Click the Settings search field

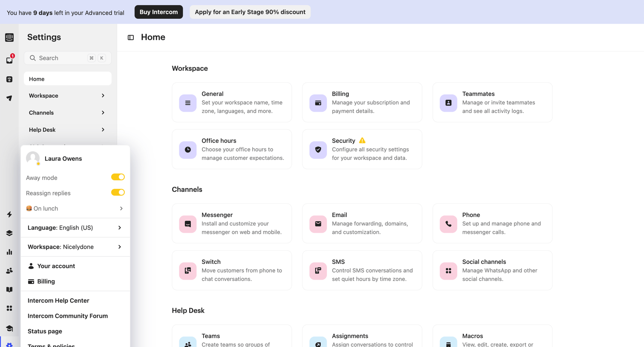pos(68,58)
